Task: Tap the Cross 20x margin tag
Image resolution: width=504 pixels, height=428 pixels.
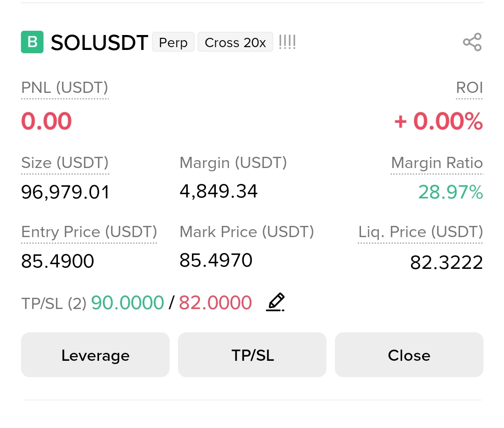Action: click(235, 42)
